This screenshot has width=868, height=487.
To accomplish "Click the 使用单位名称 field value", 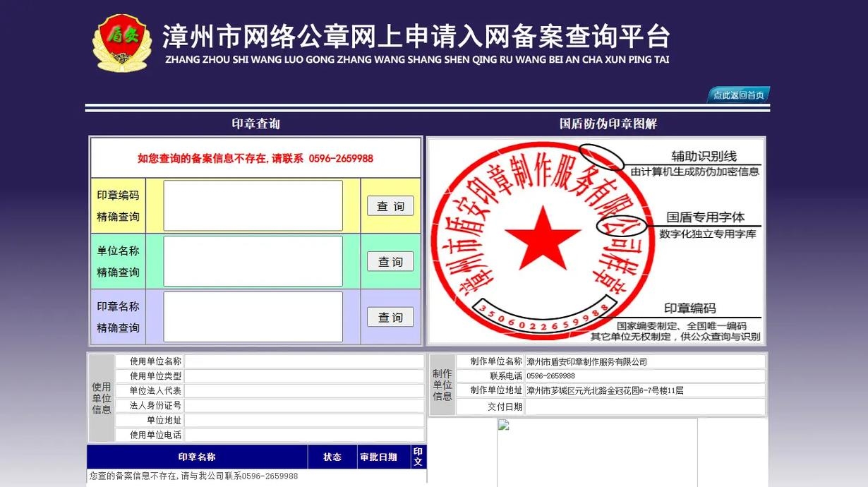I will point(304,361).
